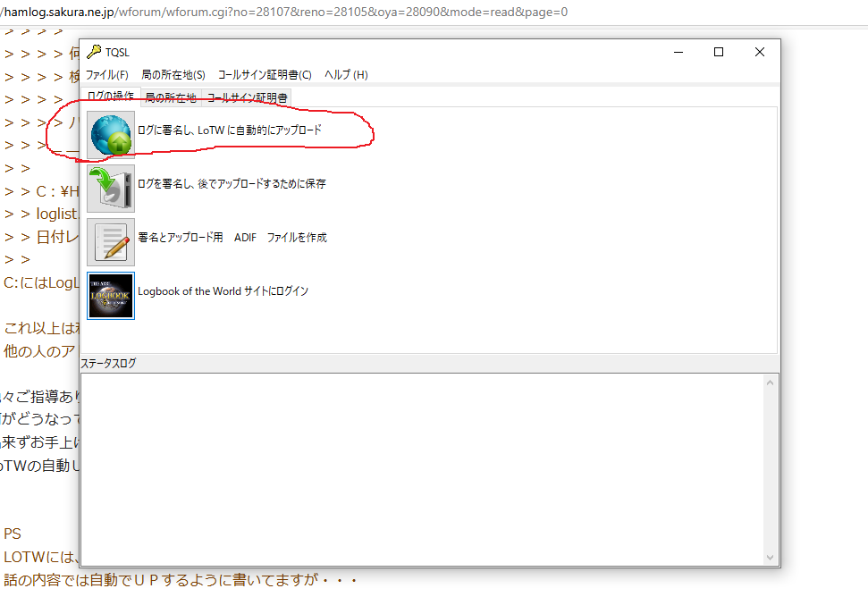Click the Logbook of the World login icon
Image resolution: width=868 pixels, height=597 pixels.
pos(111,296)
